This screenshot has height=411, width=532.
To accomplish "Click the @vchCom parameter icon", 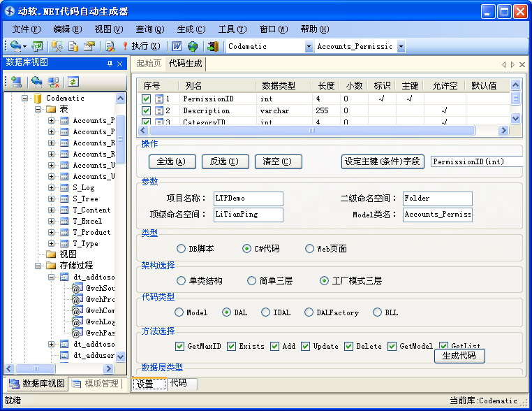I will (77, 310).
